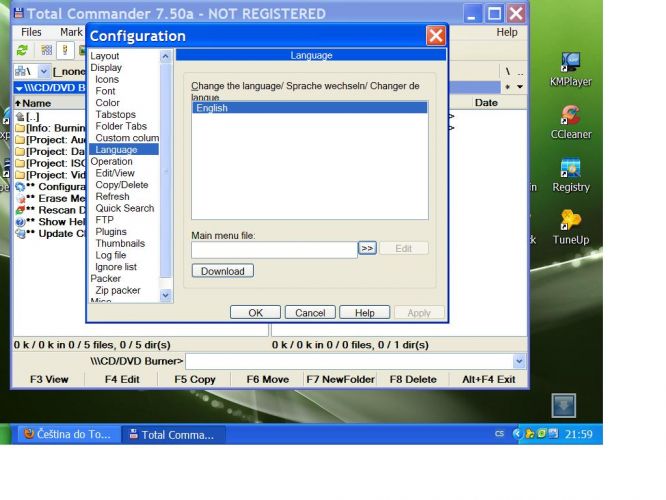Select Thumbnails configuration category

120,243
